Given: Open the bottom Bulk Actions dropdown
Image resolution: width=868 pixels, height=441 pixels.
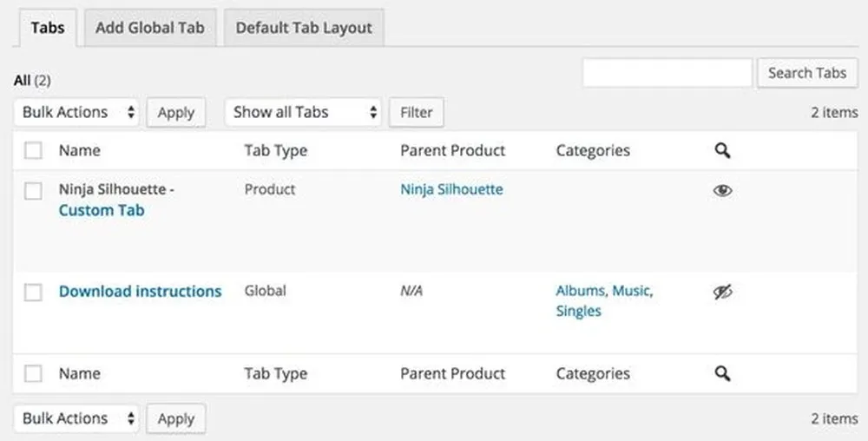Looking at the screenshot, I should pos(76,418).
